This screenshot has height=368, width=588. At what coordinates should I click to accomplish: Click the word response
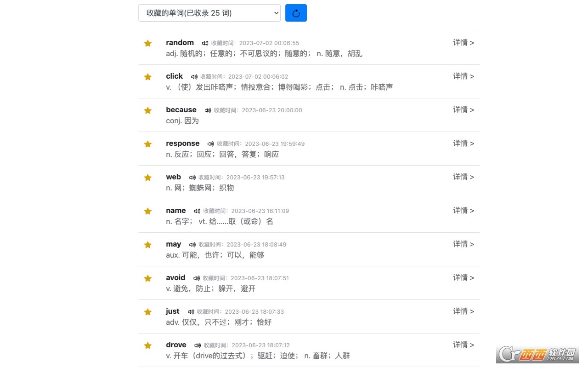183,143
